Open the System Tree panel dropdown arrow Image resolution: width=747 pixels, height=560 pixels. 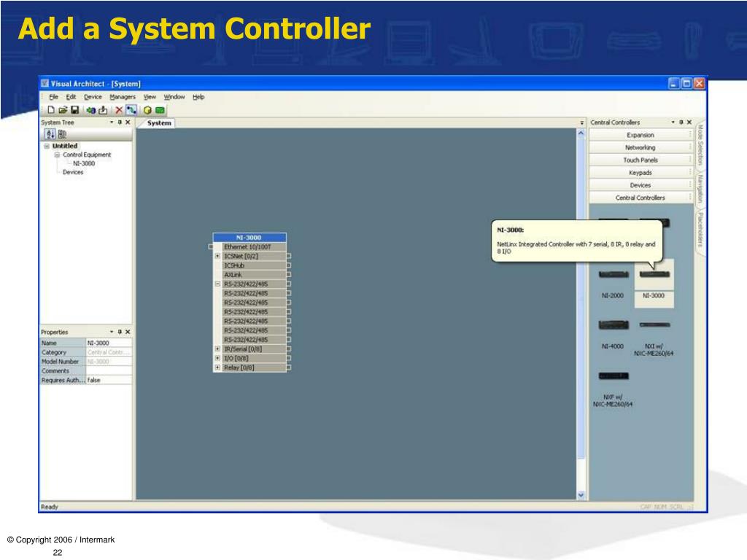[112, 122]
